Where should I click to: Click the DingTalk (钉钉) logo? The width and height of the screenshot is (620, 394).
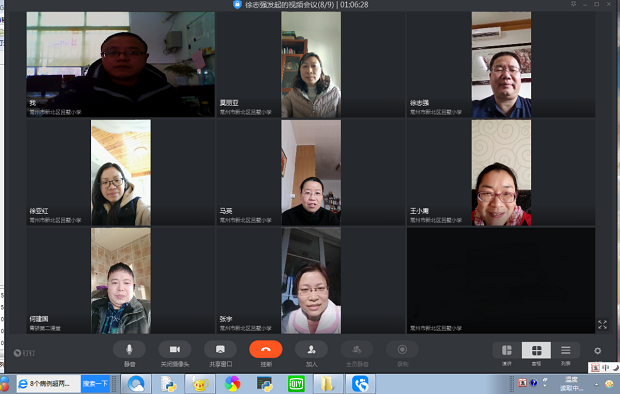click(x=24, y=353)
